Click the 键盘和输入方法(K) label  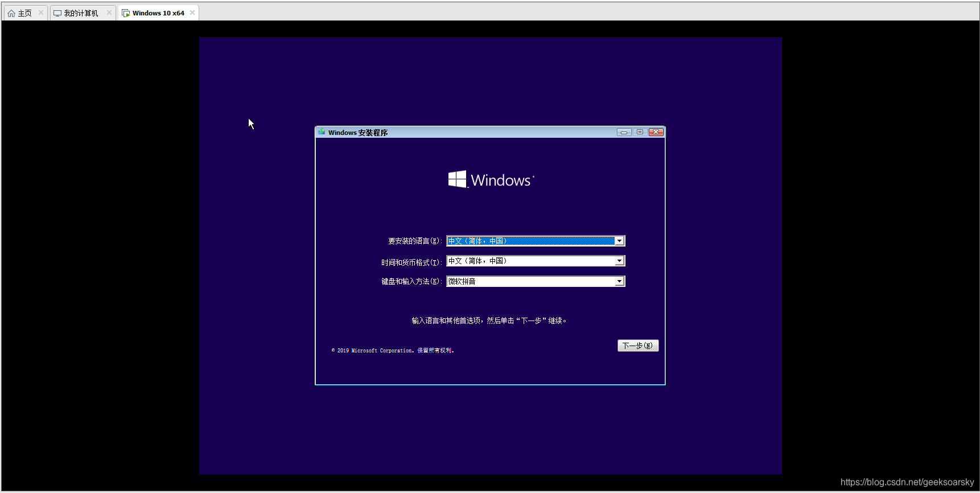411,281
